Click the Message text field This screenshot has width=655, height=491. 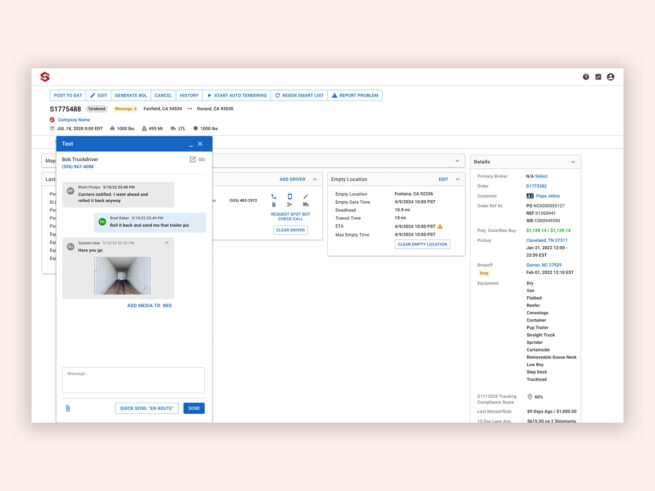pos(133,380)
